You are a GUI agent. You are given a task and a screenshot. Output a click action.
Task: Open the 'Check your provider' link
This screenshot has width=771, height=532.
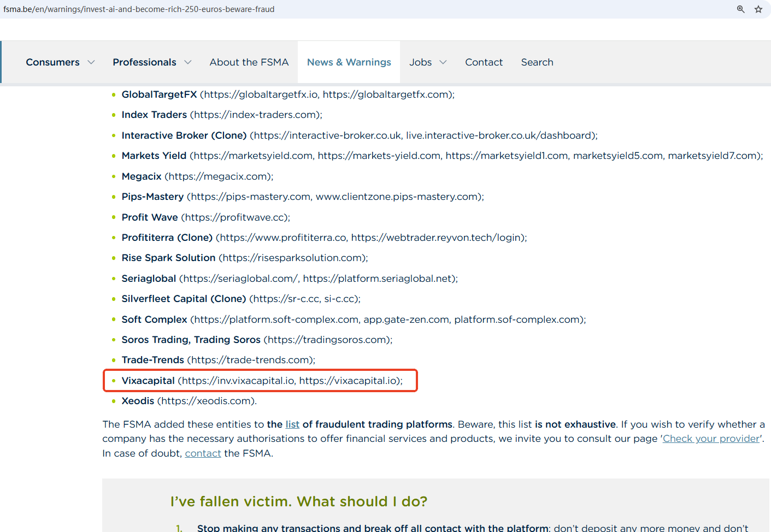[x=711, y=439]
